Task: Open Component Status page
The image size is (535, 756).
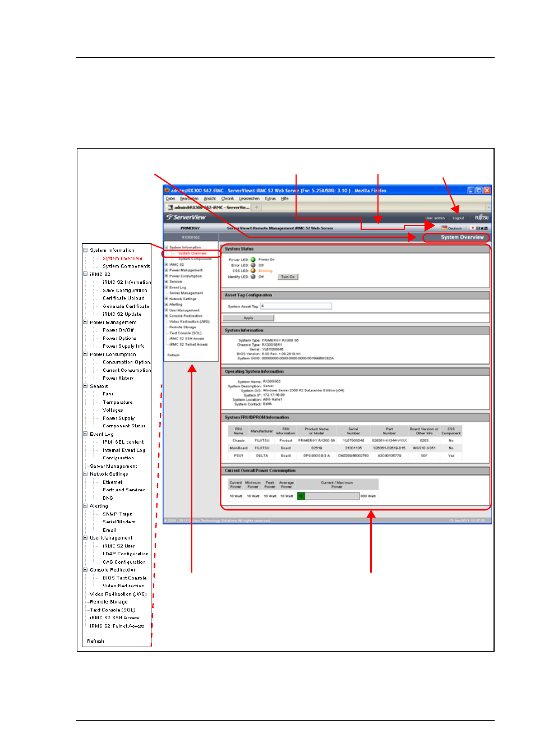Action: (124, 426)
